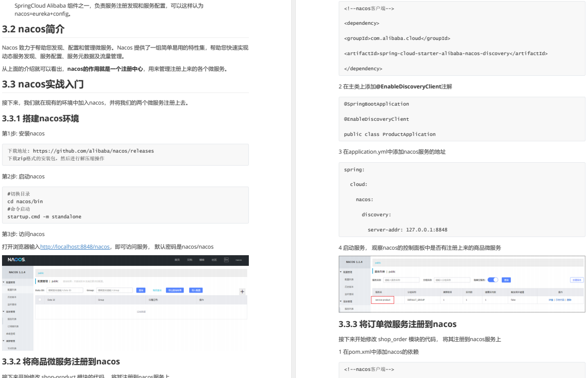Click the '@EnableDiscoveryClient' code line
Screen dimensions: 588x378
tap(377, 119)
